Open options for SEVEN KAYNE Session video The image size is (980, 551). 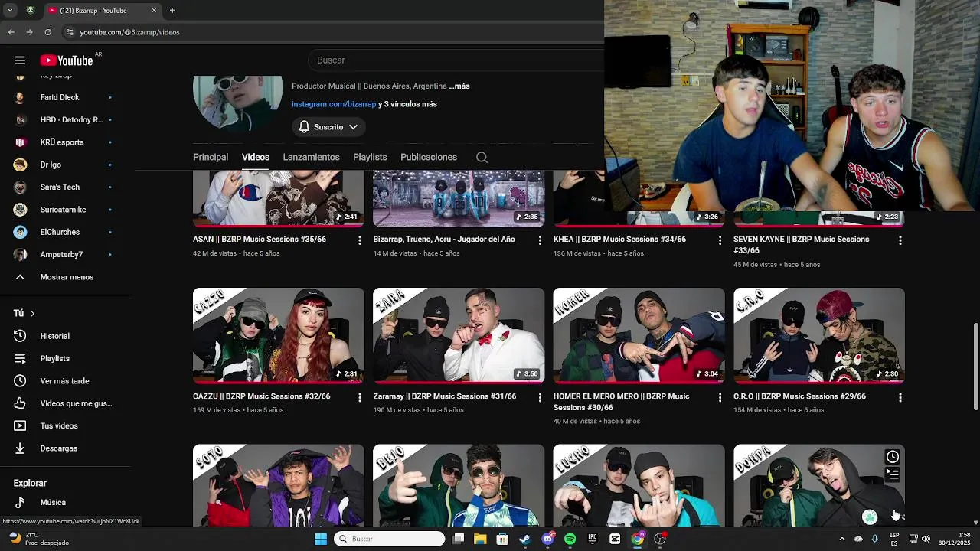(x=900, y=240)
